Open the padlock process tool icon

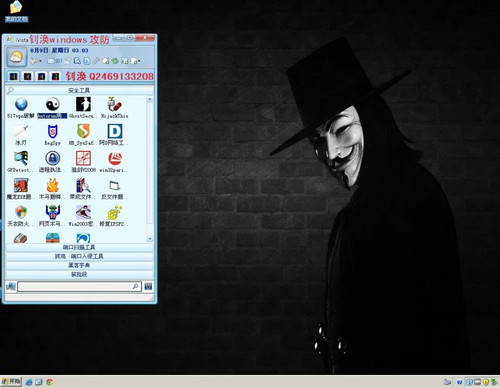pos(52,158)
